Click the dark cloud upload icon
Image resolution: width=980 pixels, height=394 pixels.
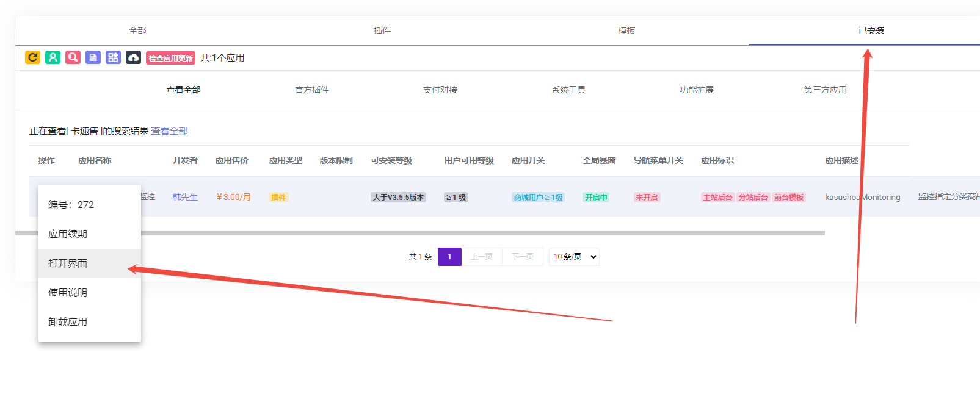tap(133, 57)
